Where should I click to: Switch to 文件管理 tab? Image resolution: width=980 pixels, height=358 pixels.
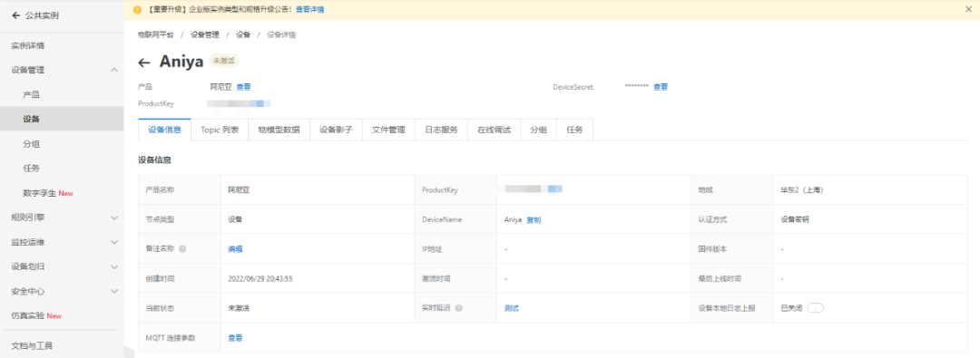tap(388, 130)
